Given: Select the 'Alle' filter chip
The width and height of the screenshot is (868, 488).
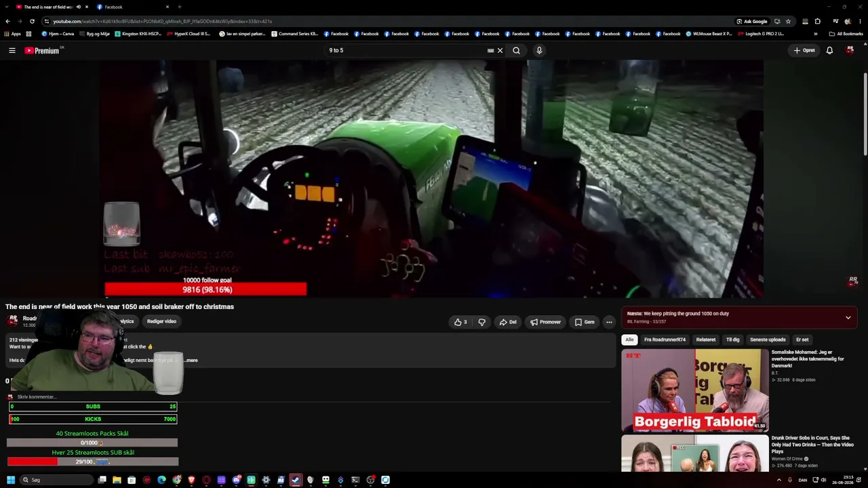Looking at the screenshot, I should [629, 340].
